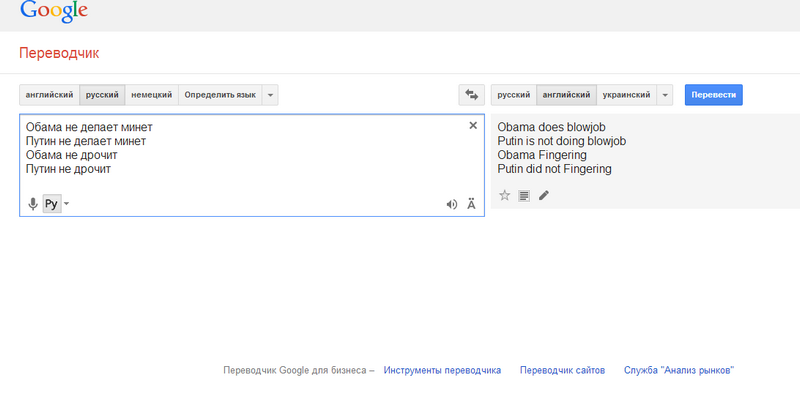Swap the source and target languages

pos(471,95)
